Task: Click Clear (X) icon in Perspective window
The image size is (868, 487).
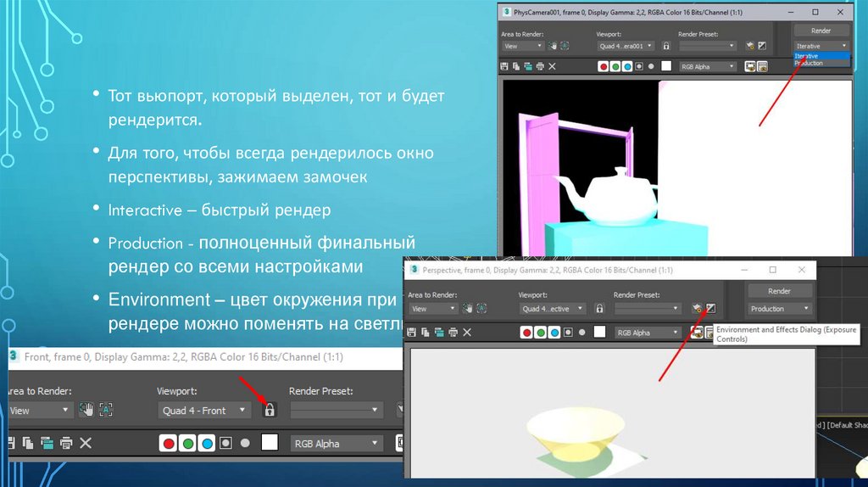Action: [467, 333]
